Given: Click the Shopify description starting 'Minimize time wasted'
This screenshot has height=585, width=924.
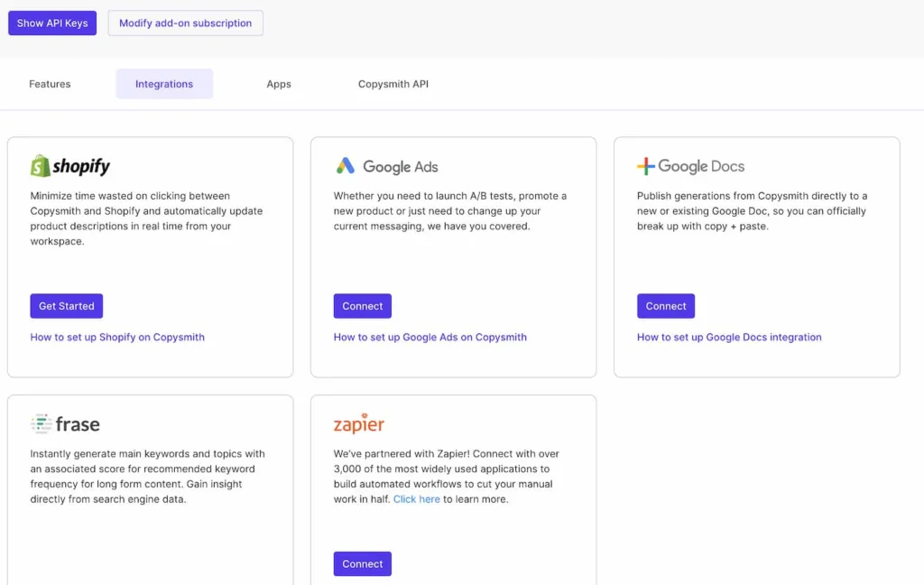Looking at the screenshot, I should (x=147, y=218).
